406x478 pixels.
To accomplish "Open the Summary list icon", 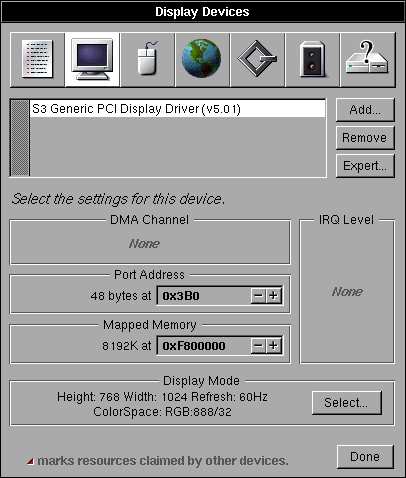I will click(37, 60).
